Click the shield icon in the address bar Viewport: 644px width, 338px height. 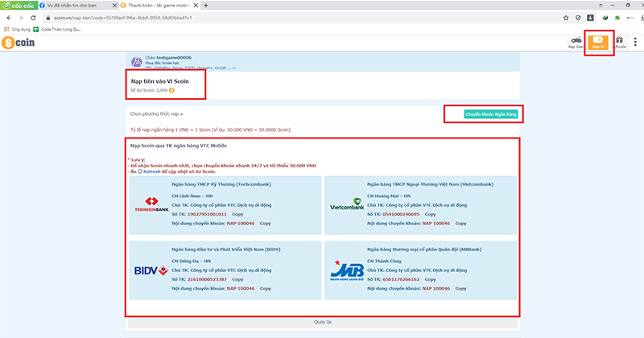point(578,18)
